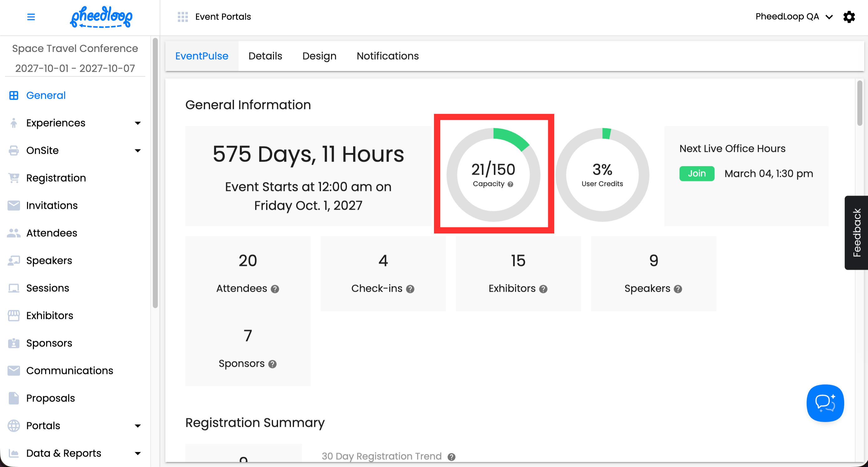Viewport: 868px width, 467px height.
Task: Switch to the Notifications tab
Action: coord(388,56)
